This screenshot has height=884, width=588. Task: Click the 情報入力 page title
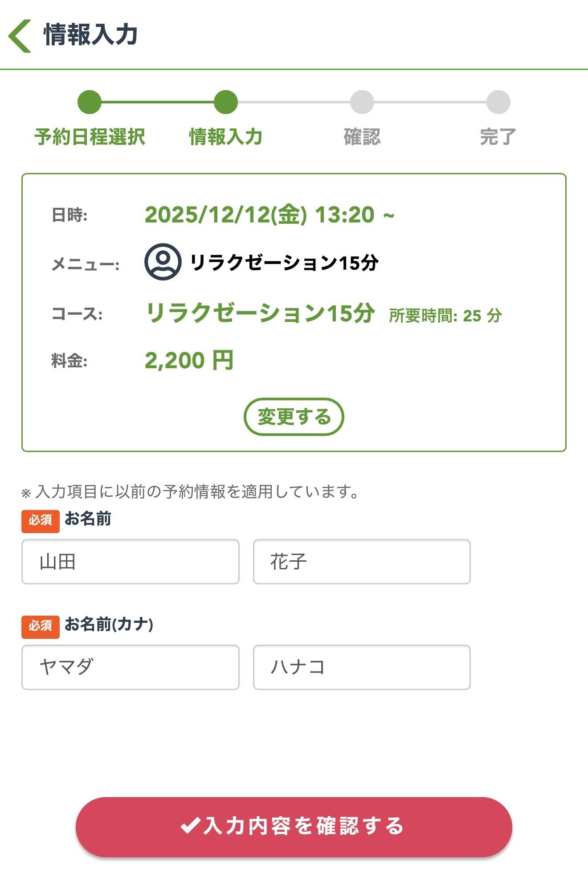tap(90, 35)
